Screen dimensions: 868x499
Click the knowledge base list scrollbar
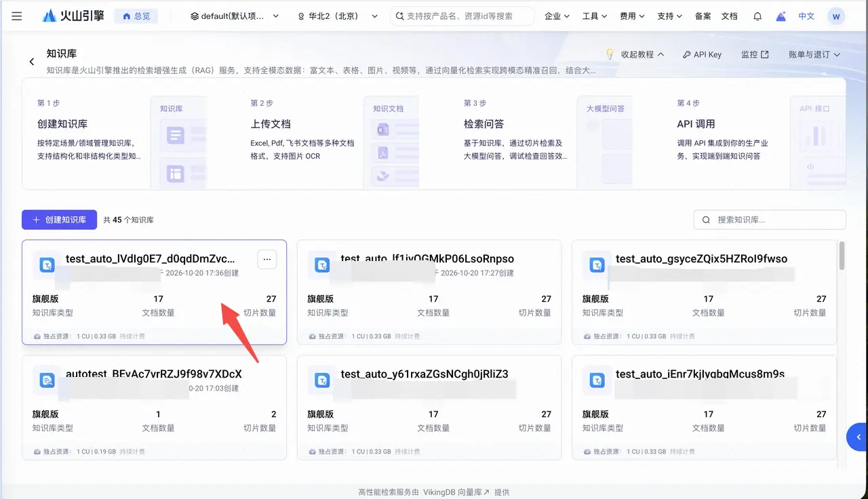842,256
